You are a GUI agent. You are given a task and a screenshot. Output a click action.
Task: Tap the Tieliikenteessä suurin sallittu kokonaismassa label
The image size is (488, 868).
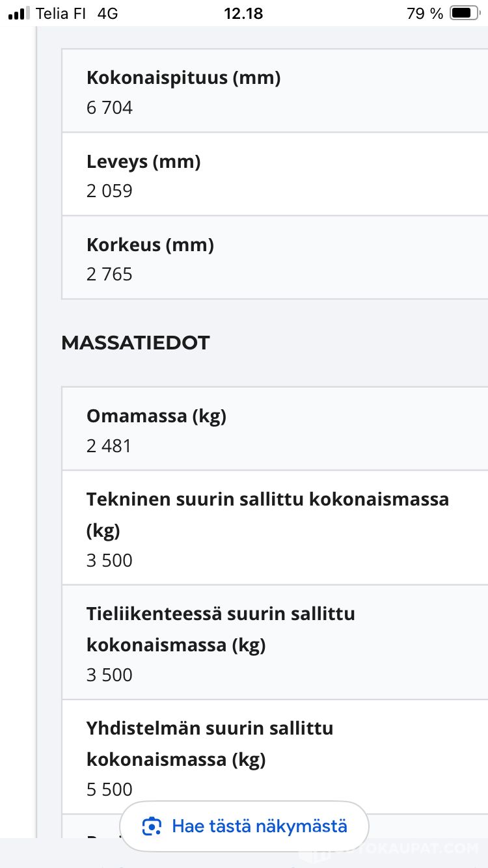[221, 614]
